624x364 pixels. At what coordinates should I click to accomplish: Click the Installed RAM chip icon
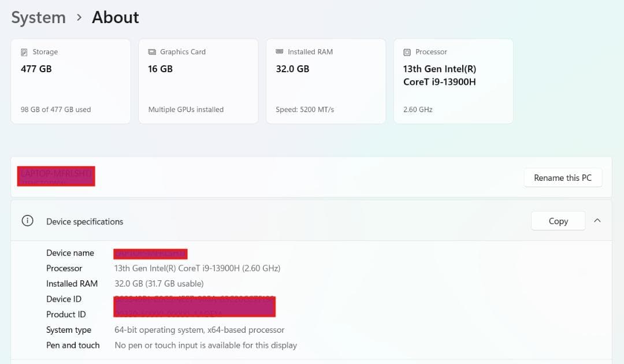(280, 52)
